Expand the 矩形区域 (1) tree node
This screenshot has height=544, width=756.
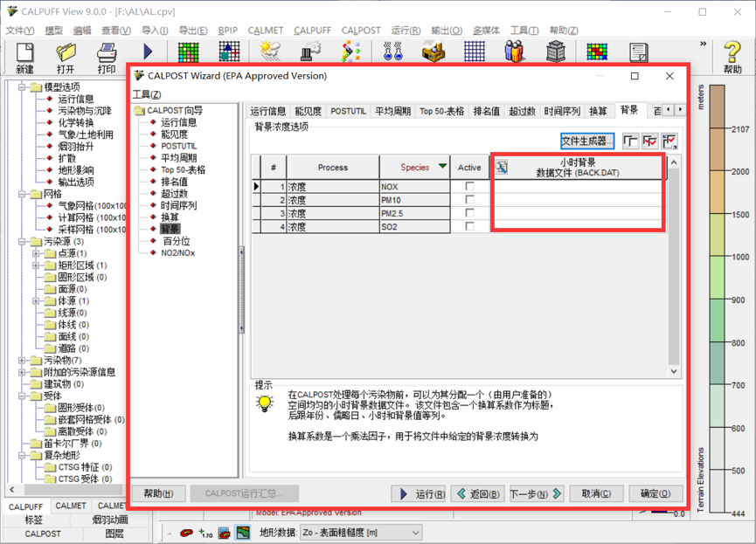click(x=36, y=265)
